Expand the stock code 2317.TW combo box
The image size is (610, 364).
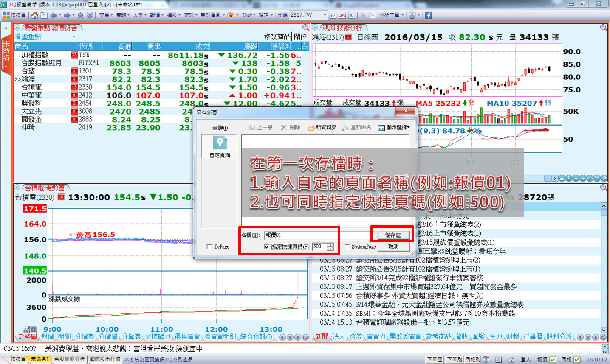[x=325, y=15]
